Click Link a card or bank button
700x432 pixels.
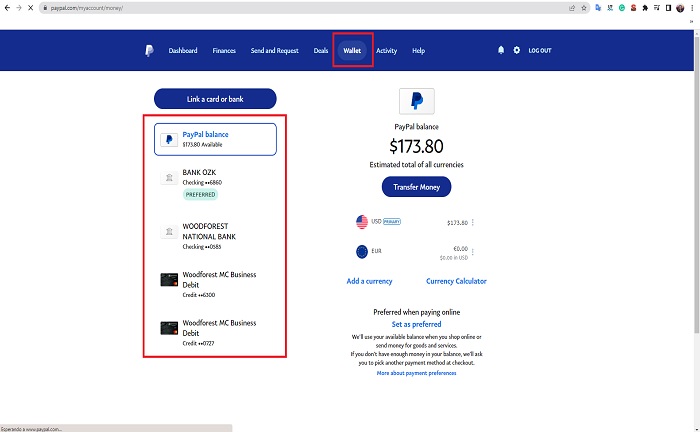215,99
